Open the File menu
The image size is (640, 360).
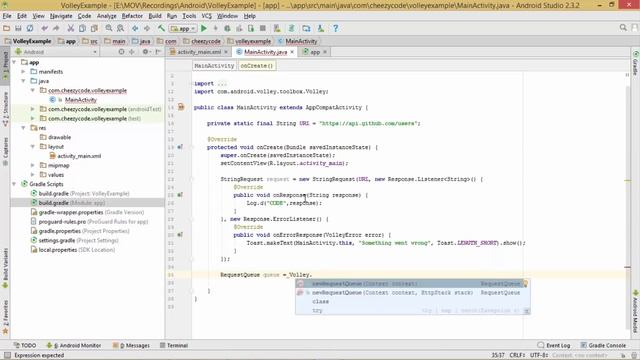click(7, 16)
